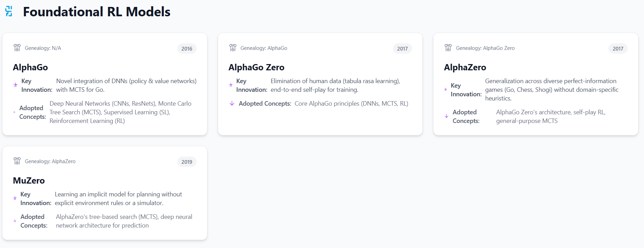Click the Foundational RL Models heading
This screenshot has width=644, height=248.
pos(96,12)
